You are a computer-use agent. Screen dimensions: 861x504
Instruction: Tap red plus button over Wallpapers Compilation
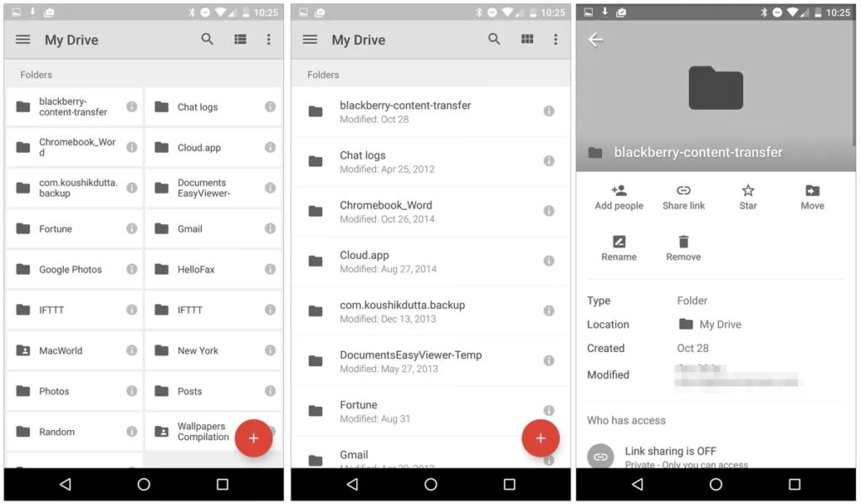253,438
